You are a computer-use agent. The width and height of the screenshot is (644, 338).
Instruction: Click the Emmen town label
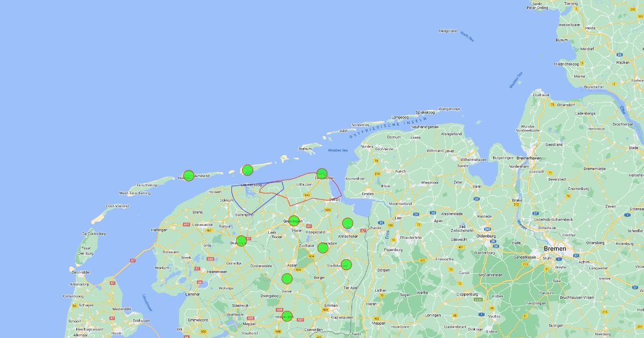(x=331, y=305)
